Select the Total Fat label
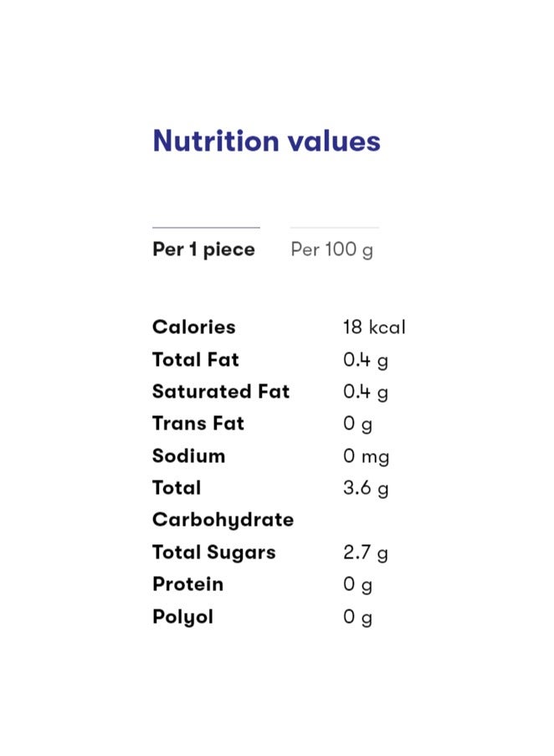 coord(196,360)
